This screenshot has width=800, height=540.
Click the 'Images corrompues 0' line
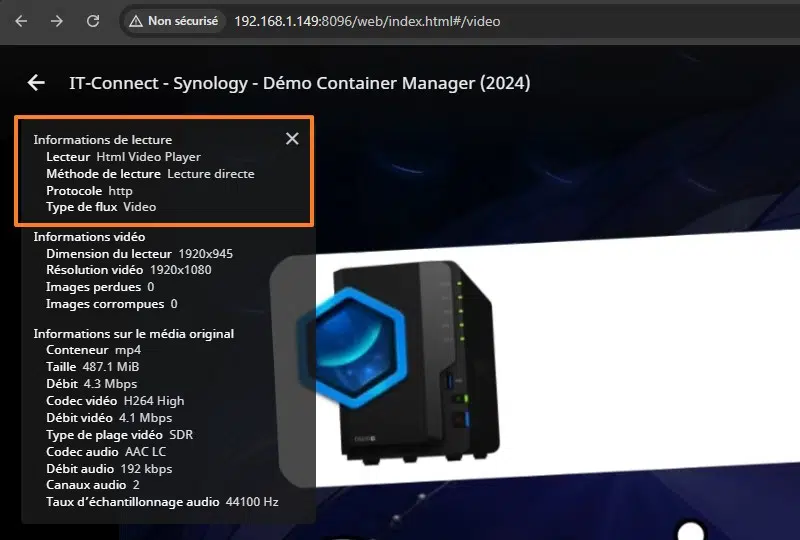click(x=112, y=304)
